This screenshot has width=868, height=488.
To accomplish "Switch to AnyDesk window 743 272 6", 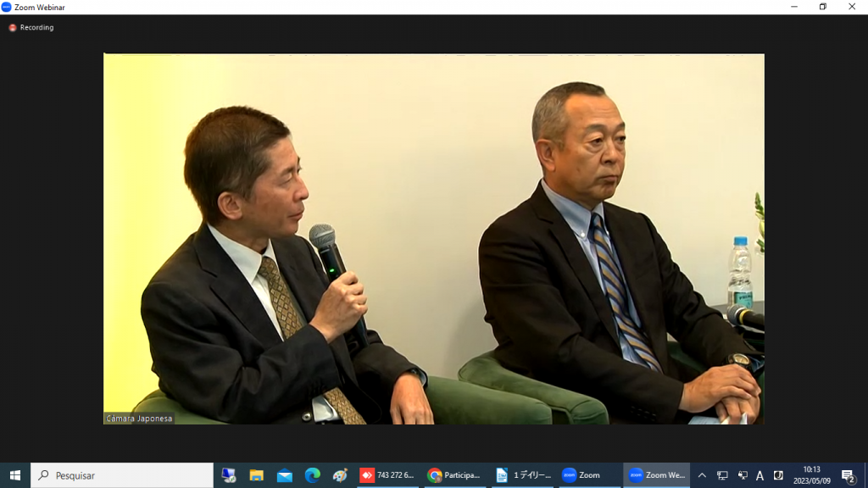I will tap(387, 475).
